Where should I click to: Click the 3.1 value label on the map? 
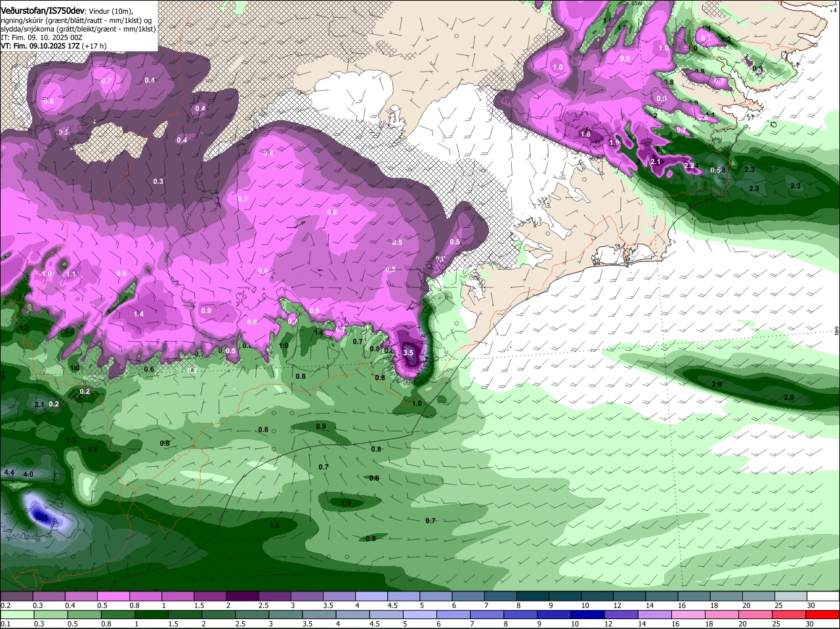[x=39, y=404]
